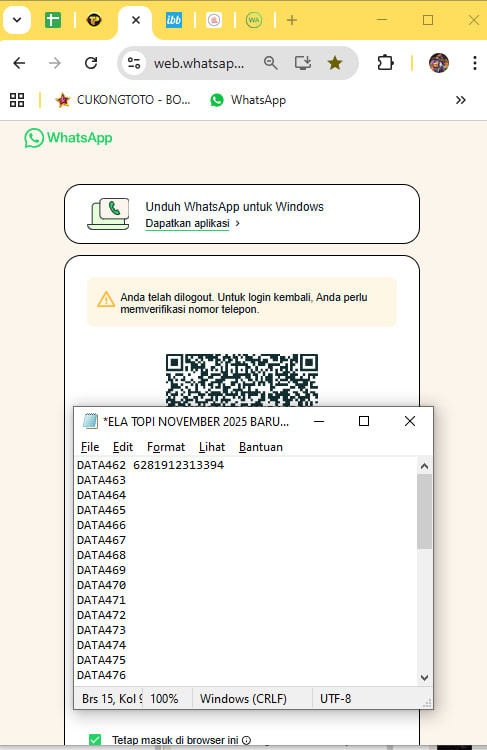
Task: Click Notepad scrollbar up arrow
Action: tap(424, 466)
